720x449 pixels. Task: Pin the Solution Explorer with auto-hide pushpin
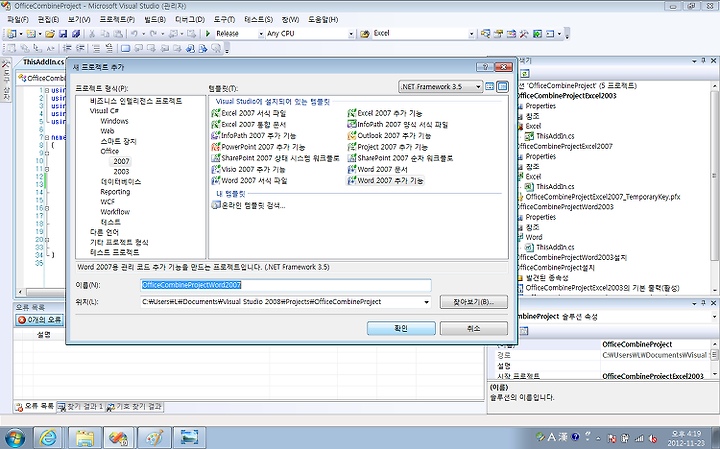click(704, 61)
